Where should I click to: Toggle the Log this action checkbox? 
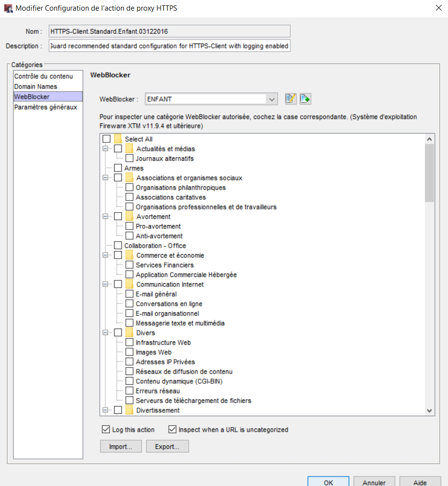pos(105,429)
